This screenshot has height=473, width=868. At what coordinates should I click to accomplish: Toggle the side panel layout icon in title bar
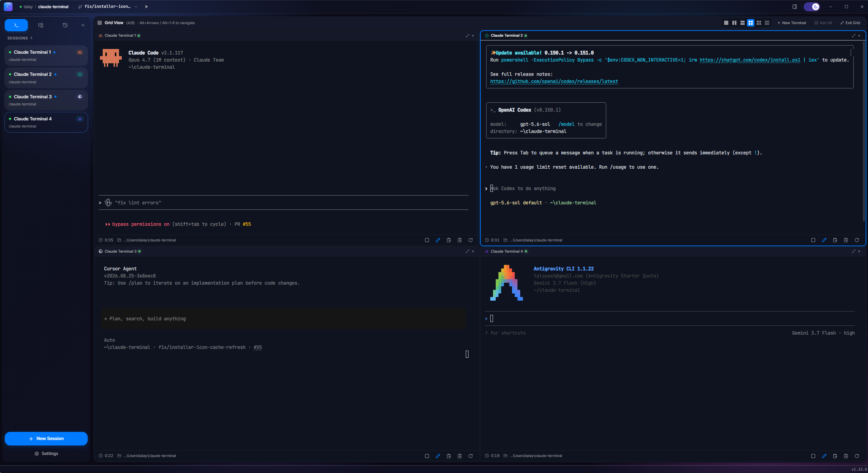coord(795,6)
